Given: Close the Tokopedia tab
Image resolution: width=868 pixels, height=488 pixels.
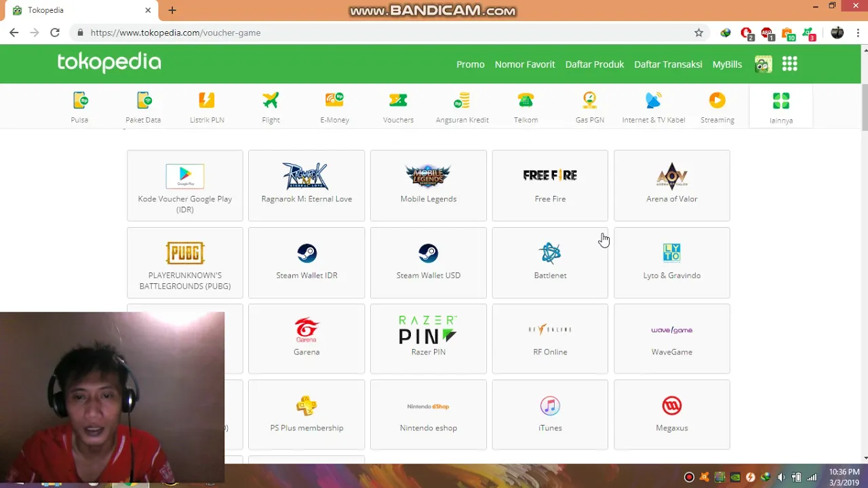Looking at the screenshot, I should [148, 10].
